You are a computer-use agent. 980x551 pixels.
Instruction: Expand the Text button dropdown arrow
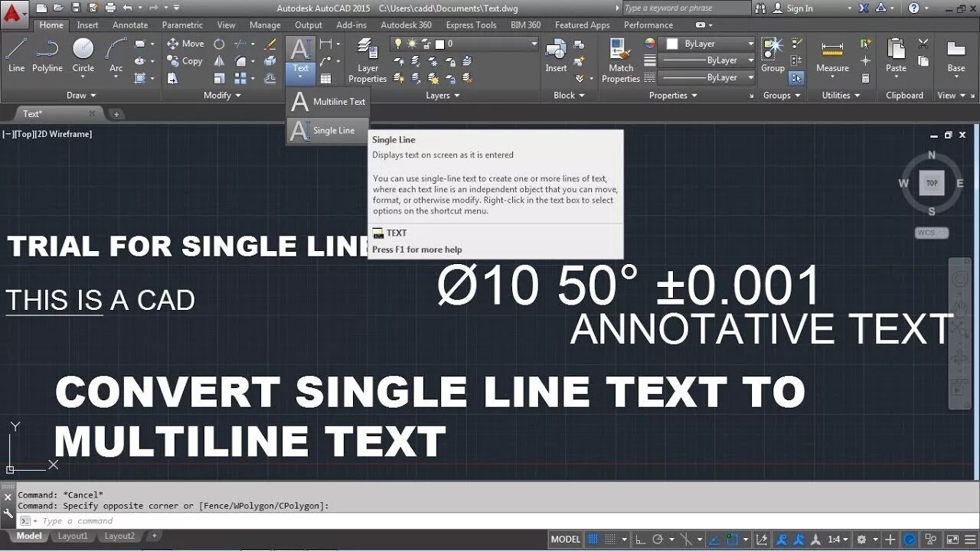301,78
